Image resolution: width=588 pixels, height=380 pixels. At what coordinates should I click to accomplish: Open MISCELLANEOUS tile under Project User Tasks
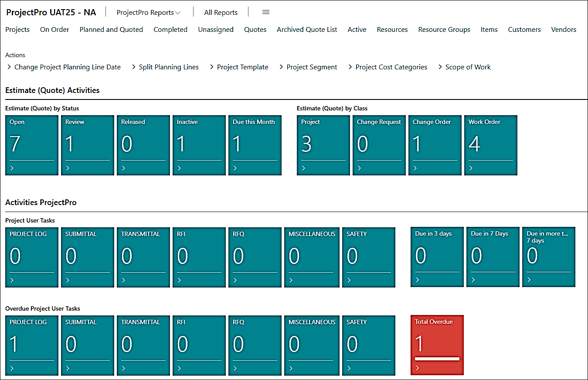[x=312, y=257]
